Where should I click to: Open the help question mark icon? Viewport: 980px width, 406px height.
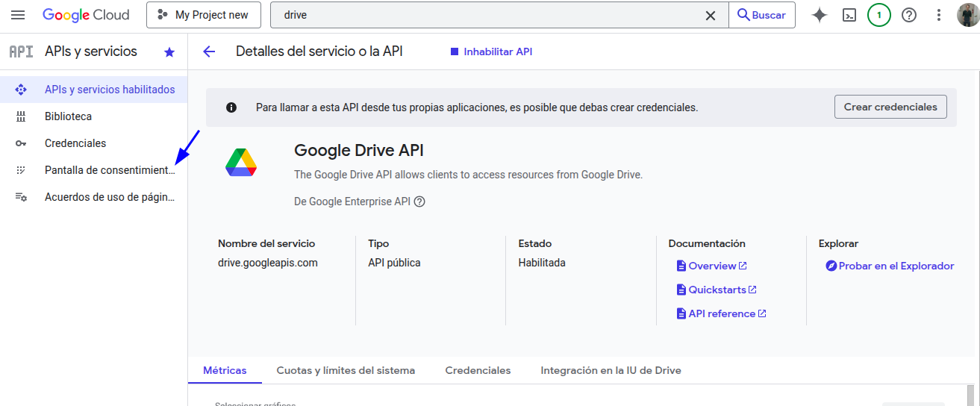(909, 15)
